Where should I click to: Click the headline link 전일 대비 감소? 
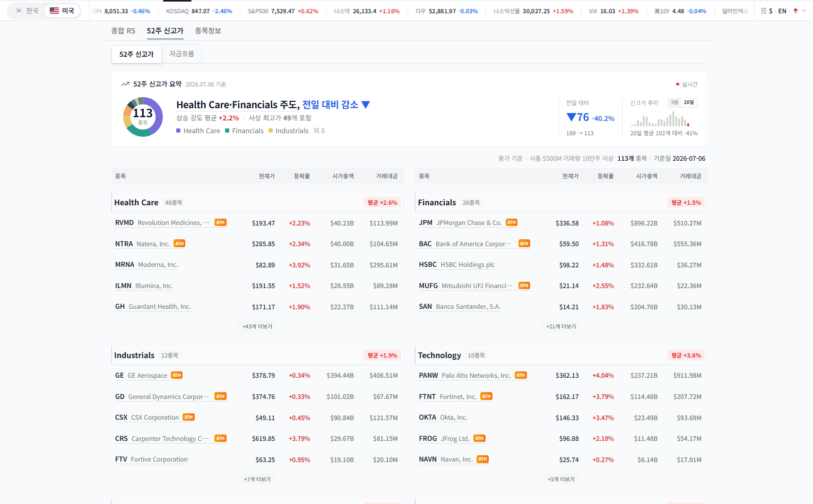(x=336, y=105)
